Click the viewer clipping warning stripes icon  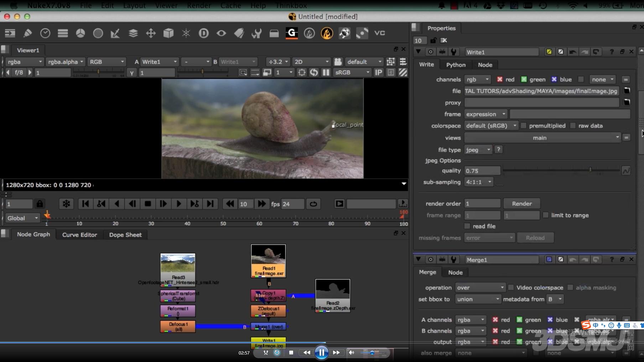click(x=403, y=72)
